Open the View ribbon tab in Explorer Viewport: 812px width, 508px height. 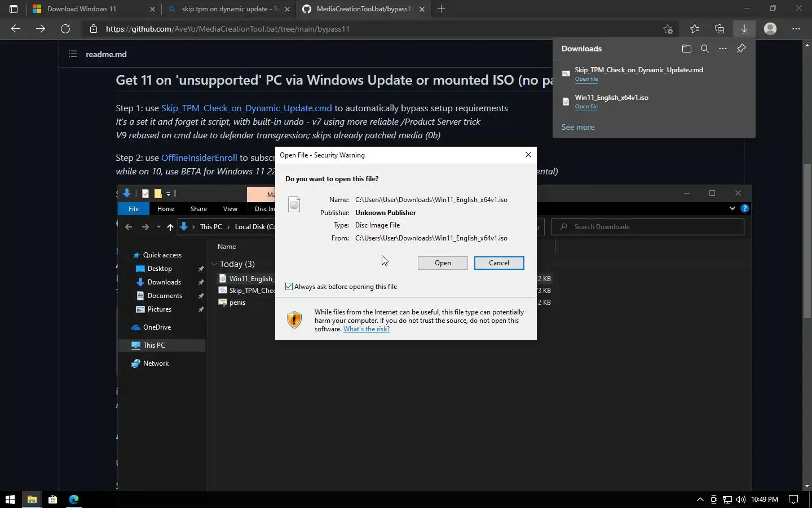[x=230, y=209]
